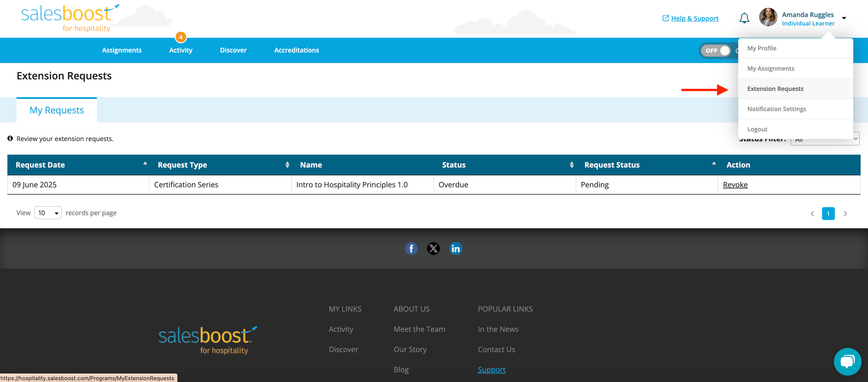Open the LinkedIn social icon
This screenshot has height=382, width=868.
point(456,248)
